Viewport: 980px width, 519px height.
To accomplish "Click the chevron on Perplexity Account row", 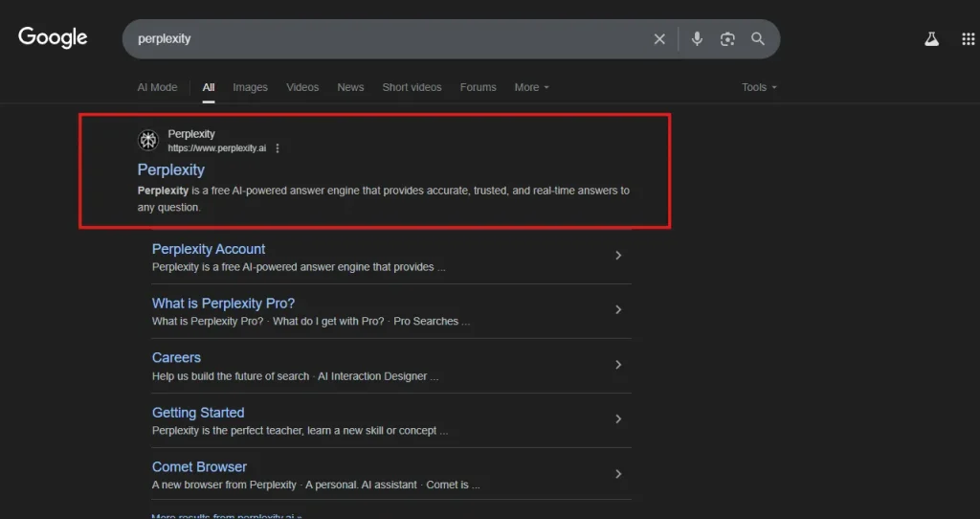I will point(618,255).
